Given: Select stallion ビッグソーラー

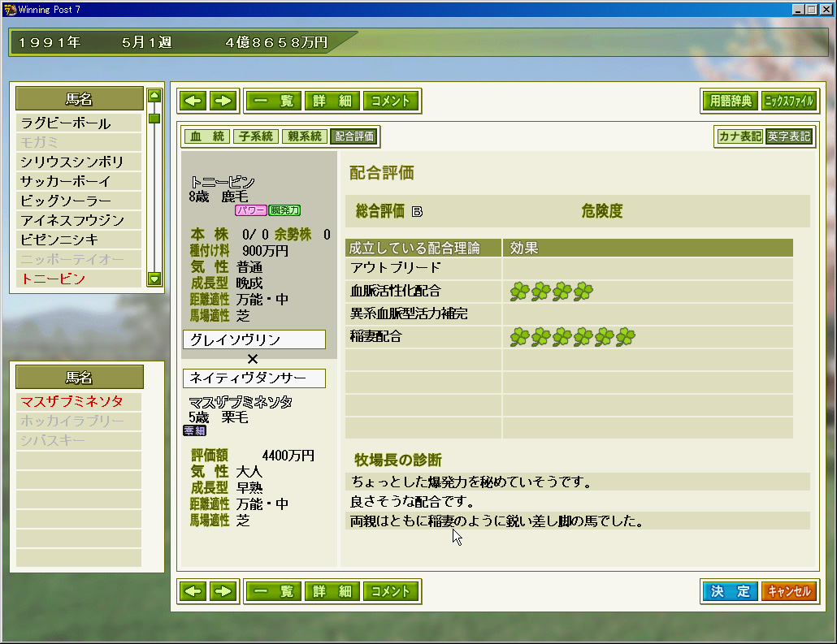Looking at the screenshot, I should pos(79,201).
